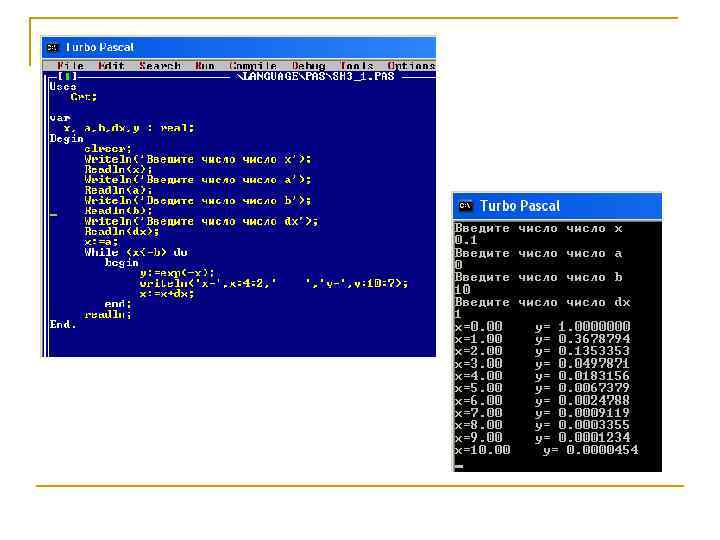Click the Writeln line prompting for x

tap(198, 159)
